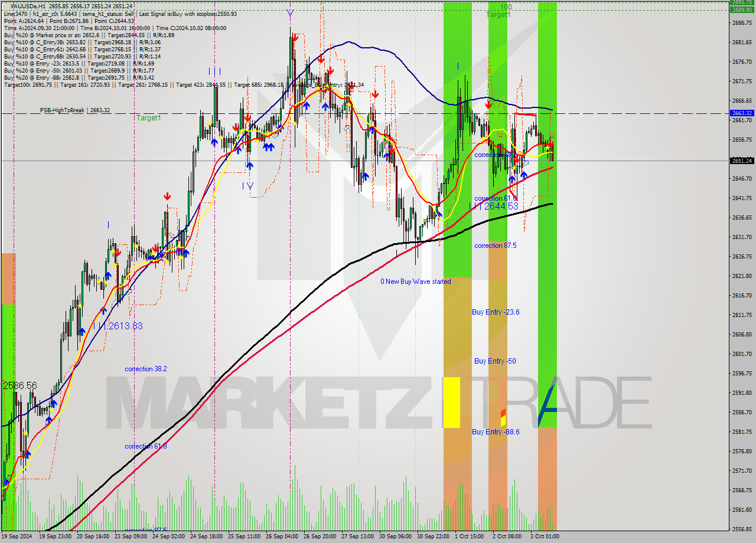Screen dimensions: 756x543
Task: Click the 'Buy Entry -50' label
Action: (x=495, y=361)
